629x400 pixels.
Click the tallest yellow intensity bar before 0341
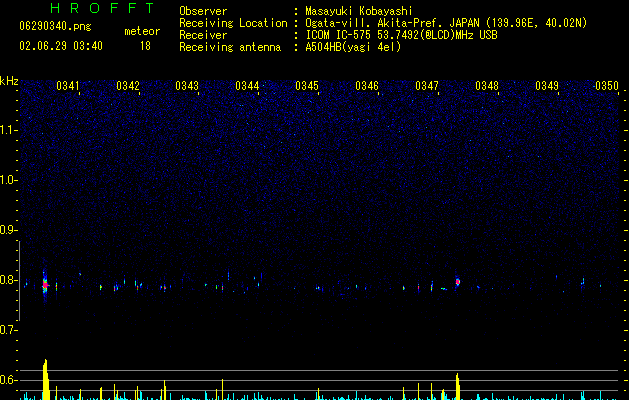tap(46, 379)
